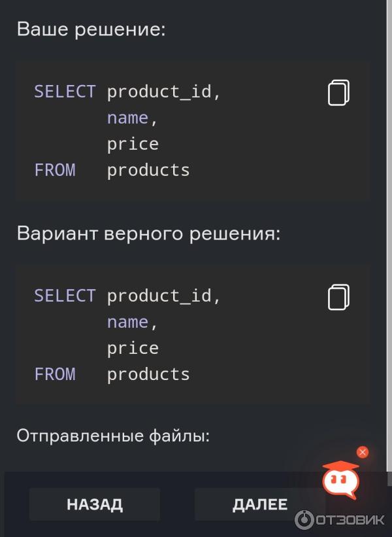Select the SELECT keyword in your solution
This screenshot has width=392, height=537.
point(65,92)
